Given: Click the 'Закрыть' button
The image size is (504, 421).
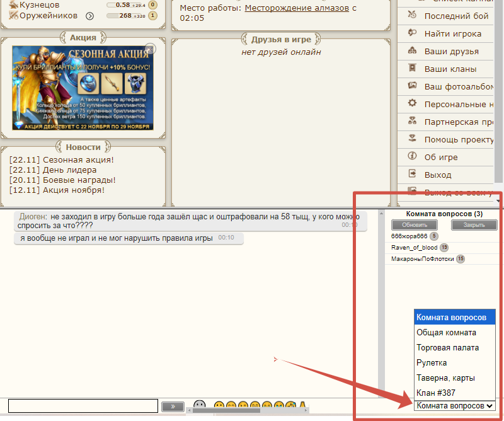Looking at the screenshot, I should pyautogui.click(x=474, y=225).
